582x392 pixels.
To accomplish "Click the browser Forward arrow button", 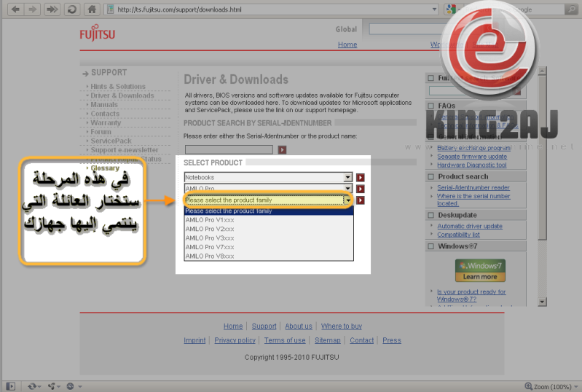I will pos(33,9).
